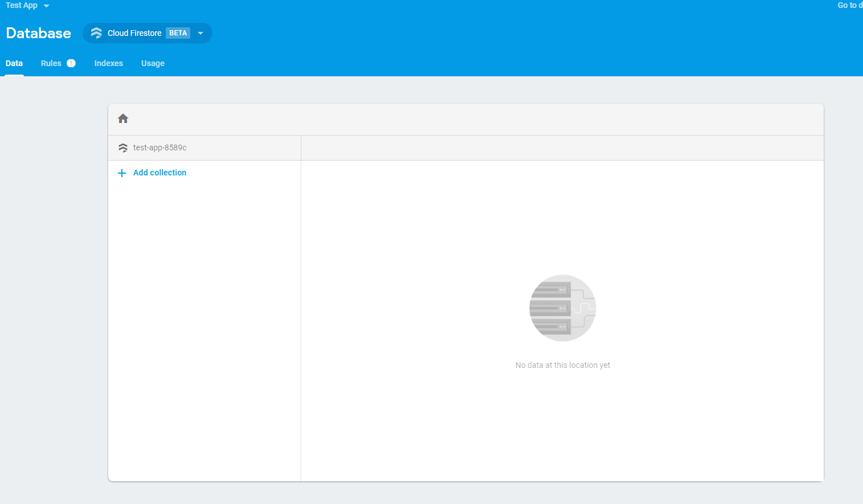Expand the Cloud Firestore database selector dropdown
Screen dimensions: 863x504
[201, 33]
